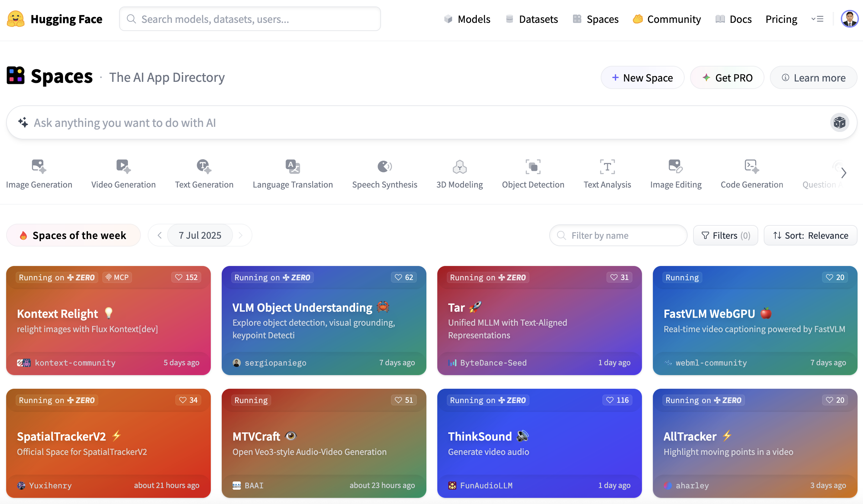Open FastVLM WebGPU space title
Screen dimensions: 863x504
point(709,314)
